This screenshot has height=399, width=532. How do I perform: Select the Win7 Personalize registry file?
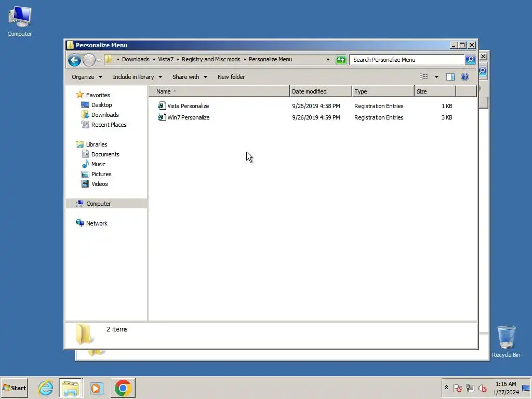[x=188, y=117]
